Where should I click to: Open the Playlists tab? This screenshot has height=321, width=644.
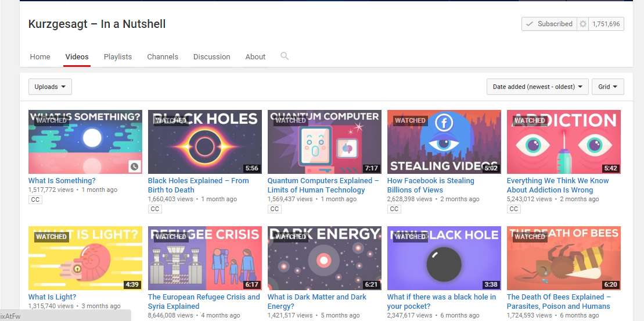point(118,57)
